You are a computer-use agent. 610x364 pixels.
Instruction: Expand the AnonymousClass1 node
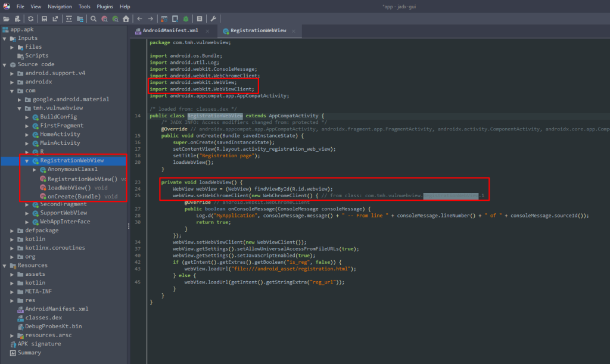tap(34, 170)
